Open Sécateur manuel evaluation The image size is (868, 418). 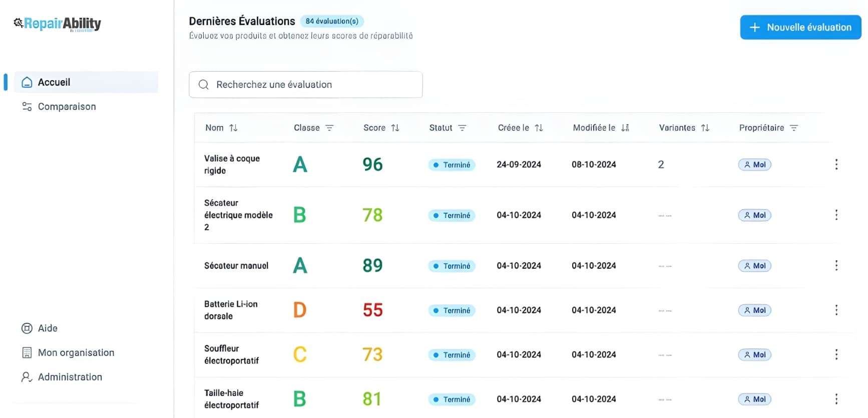point(236,265)
